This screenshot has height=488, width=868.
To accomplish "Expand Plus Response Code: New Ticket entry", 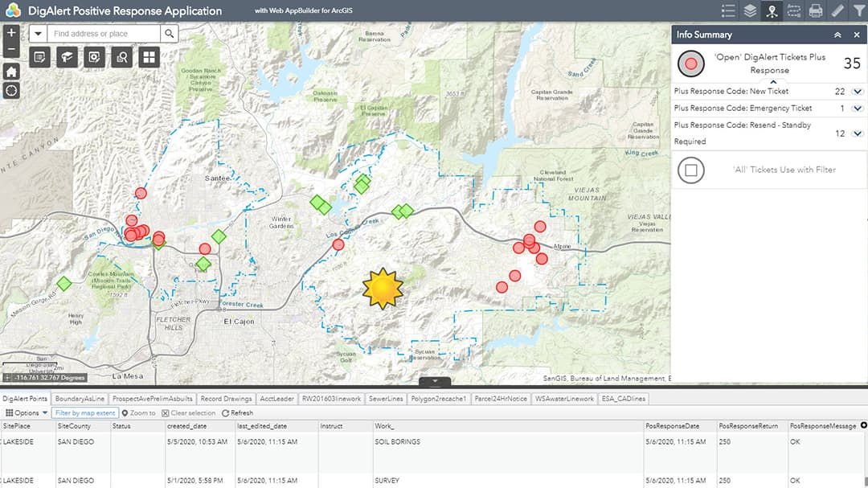I will tap(857, 91).
